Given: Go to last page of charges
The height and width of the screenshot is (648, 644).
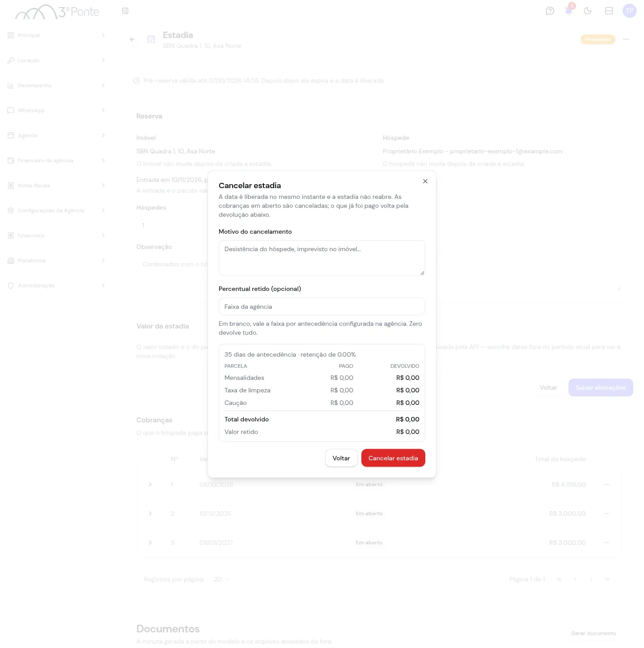Looking at the screenshot, I should click(607, 579).
